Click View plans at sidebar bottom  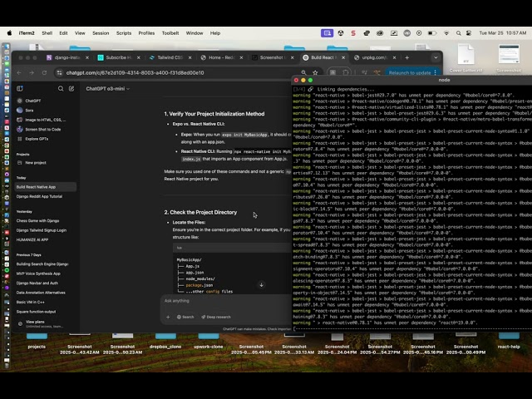click(41, 323)
